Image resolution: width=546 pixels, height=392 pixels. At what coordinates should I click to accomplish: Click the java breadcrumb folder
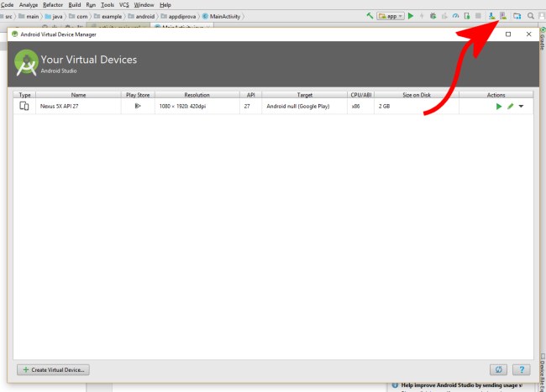[54, 16]
